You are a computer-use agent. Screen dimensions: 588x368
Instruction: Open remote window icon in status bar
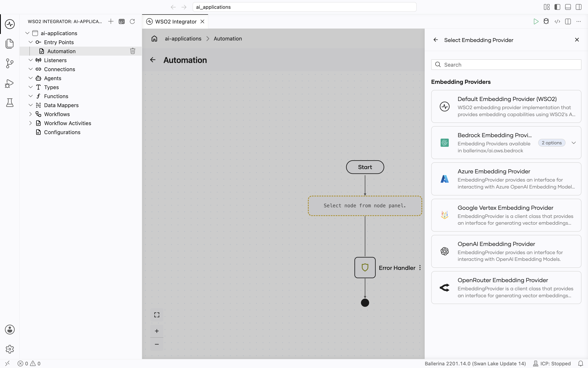coord(8,363)
